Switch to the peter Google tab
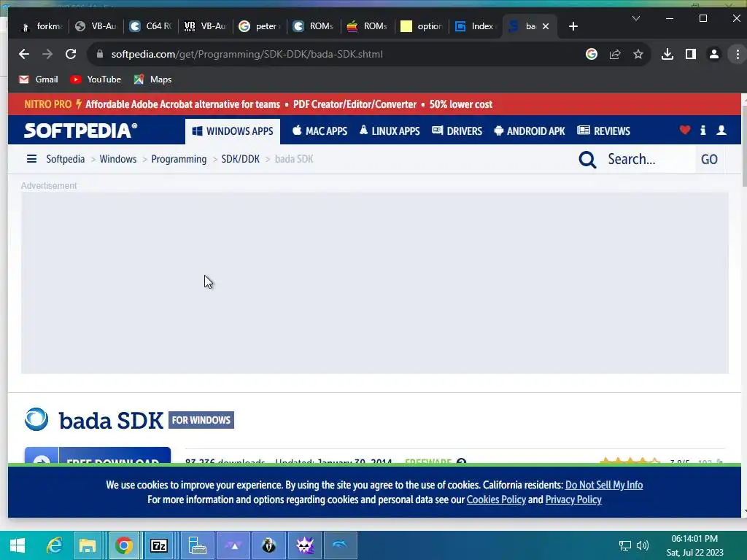The width and height of the screenshot is (747, 560). click(260, 26)
